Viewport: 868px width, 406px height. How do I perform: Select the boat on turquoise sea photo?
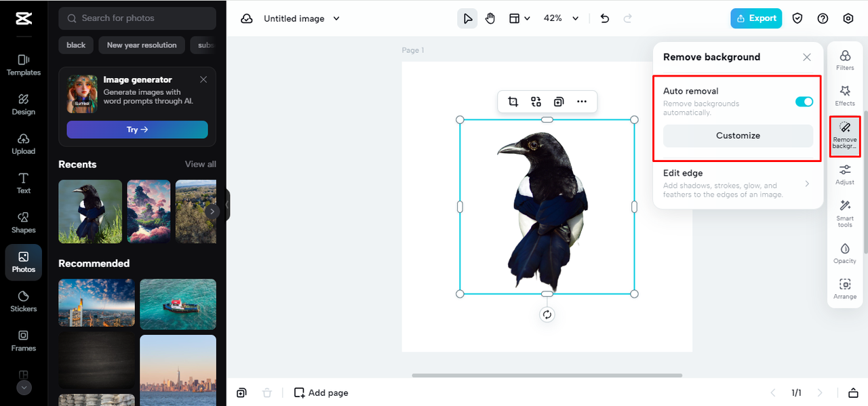pyautogui.click(x=178, y=304)
